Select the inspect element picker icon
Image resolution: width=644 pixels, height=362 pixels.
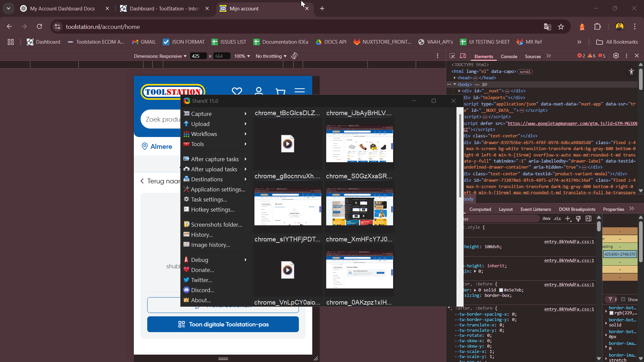point(452,56)
